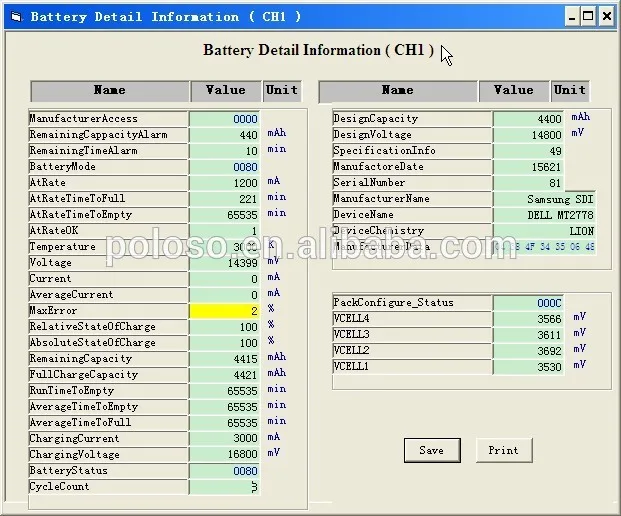
Task: Click the Save button
Action: (431, 450)
